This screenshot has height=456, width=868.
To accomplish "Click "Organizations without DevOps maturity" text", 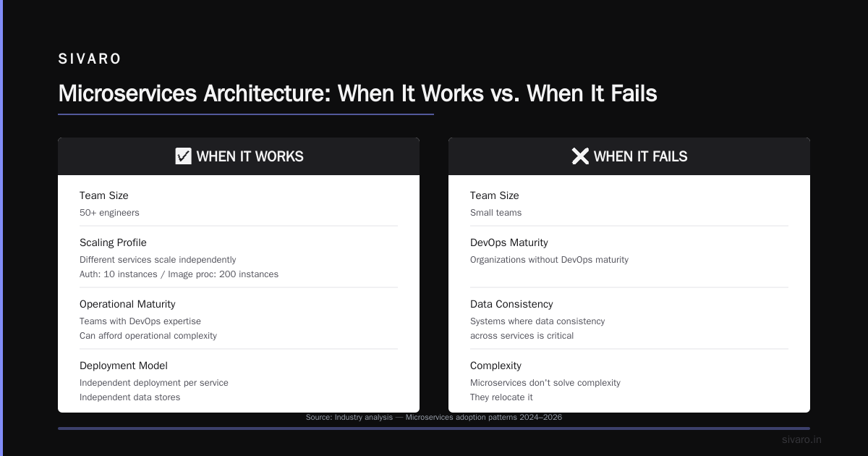I will 549,260.
